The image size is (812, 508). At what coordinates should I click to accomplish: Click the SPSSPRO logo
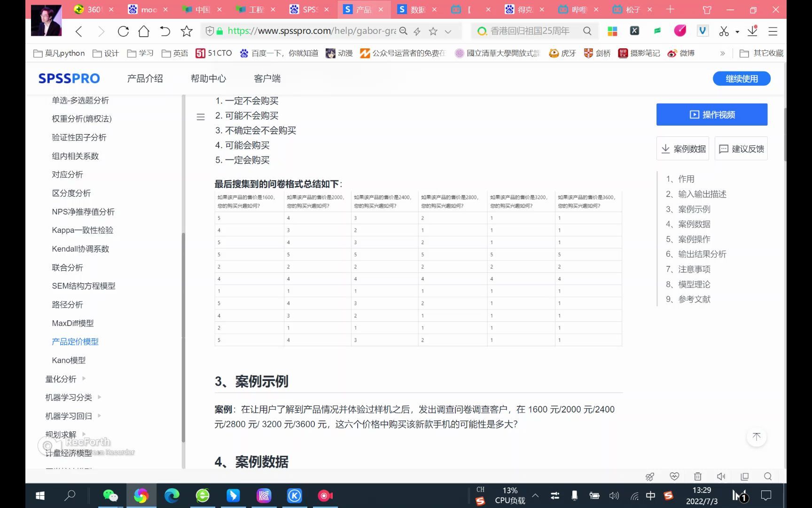click(x=69, y=78)
